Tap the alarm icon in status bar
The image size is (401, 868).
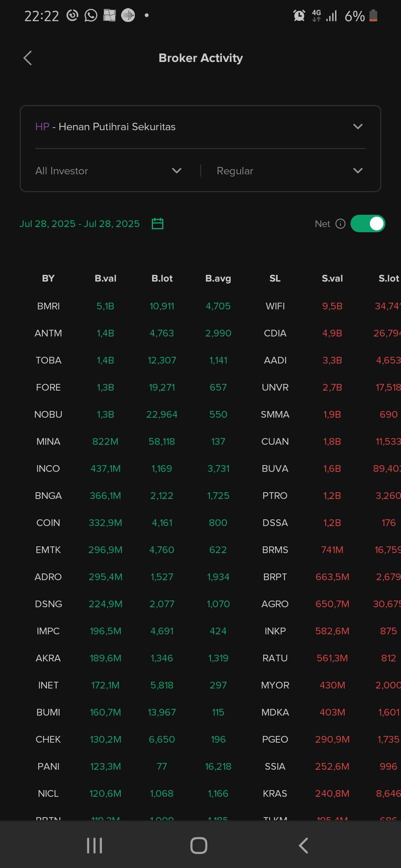(299, 16)
